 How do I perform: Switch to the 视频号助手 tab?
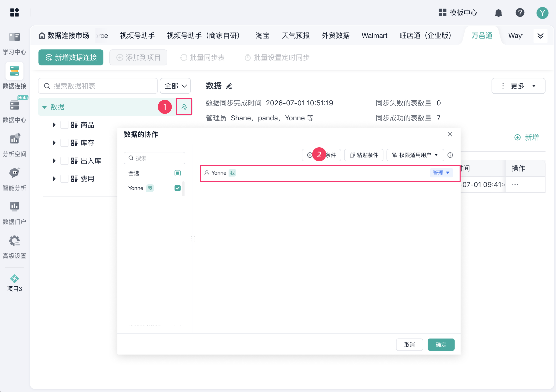point(137,35)
